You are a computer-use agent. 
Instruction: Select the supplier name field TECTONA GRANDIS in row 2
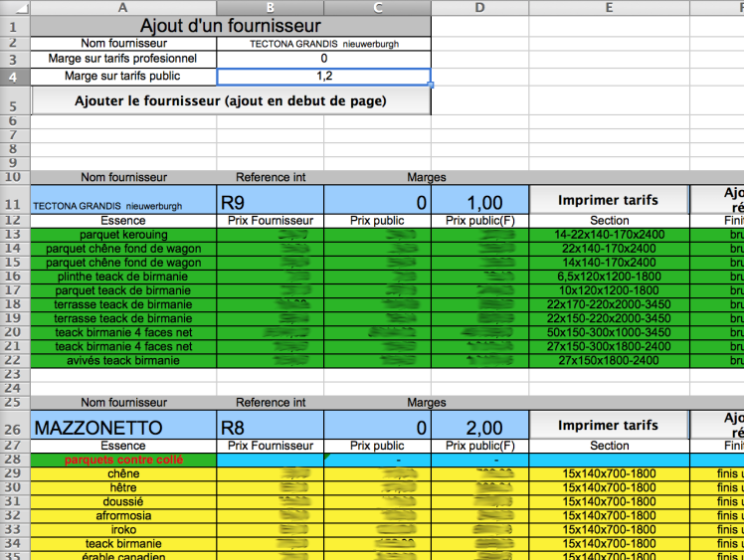point(323,44)
